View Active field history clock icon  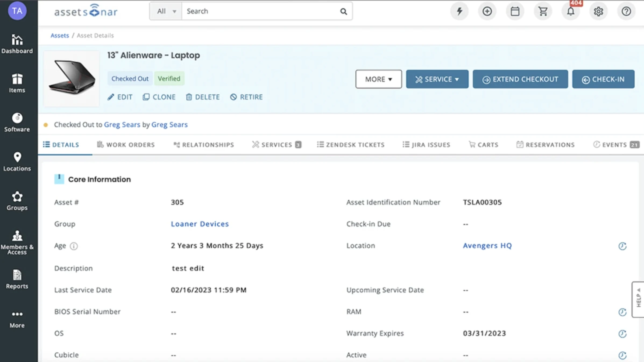(x=622, y=355)
